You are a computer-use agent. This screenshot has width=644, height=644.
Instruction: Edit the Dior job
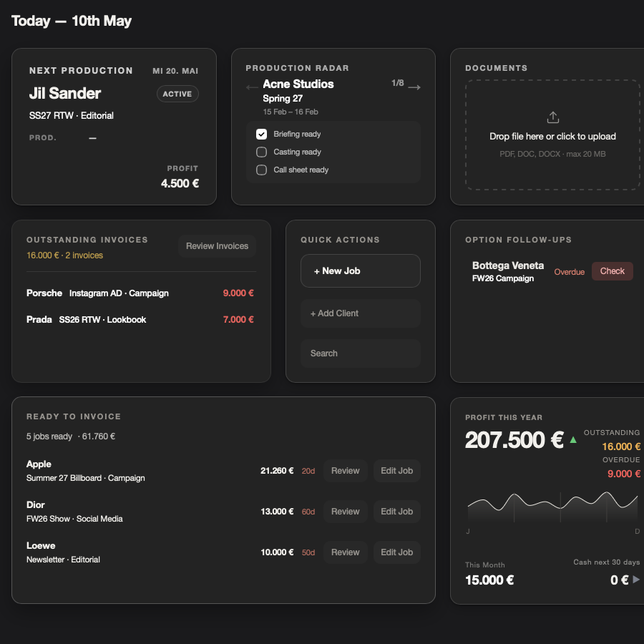(x=396, y=512)
